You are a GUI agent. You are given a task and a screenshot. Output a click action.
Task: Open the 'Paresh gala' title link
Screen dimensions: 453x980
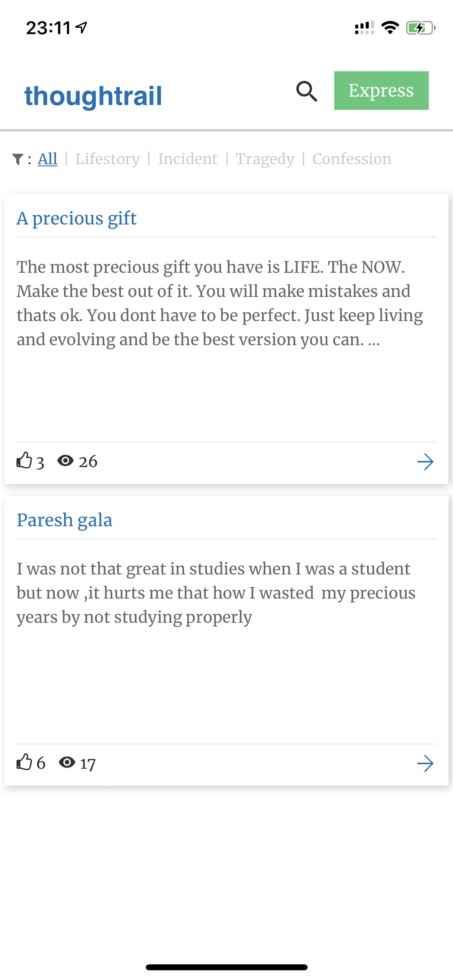[64, 520]
